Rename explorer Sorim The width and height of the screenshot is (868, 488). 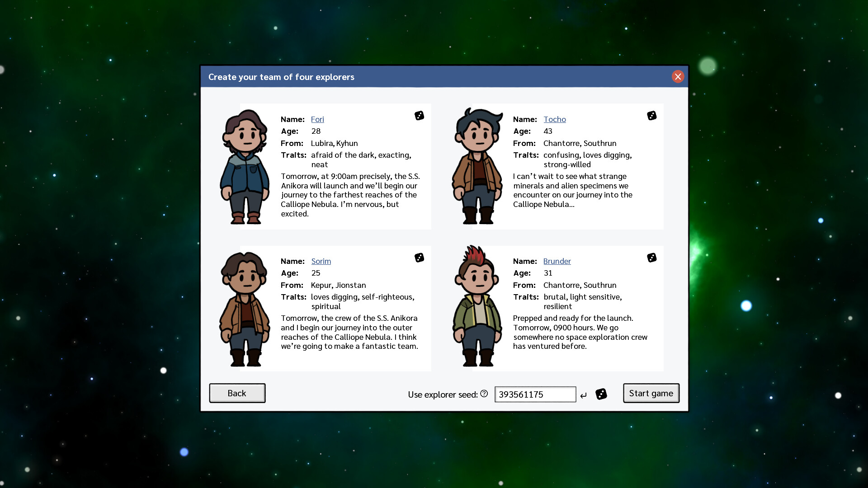click(x=321, y=261)
